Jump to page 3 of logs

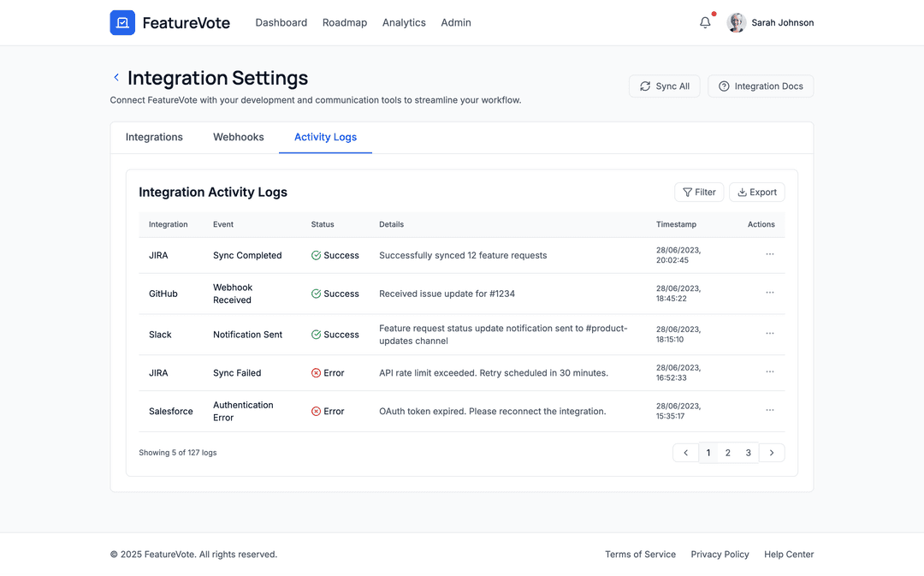coord(748,453)
